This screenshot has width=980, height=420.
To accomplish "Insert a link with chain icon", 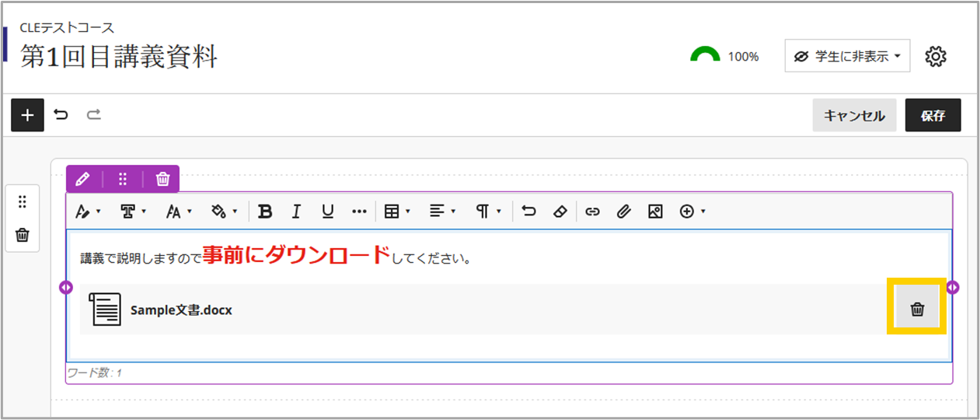I will [x=592, y=211].
